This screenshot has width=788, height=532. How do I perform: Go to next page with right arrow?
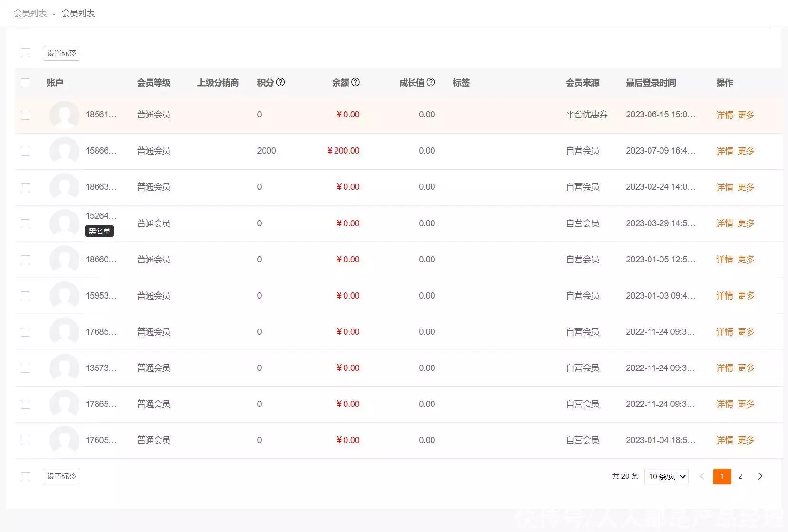pyautogui.click(x=760, y=476)
